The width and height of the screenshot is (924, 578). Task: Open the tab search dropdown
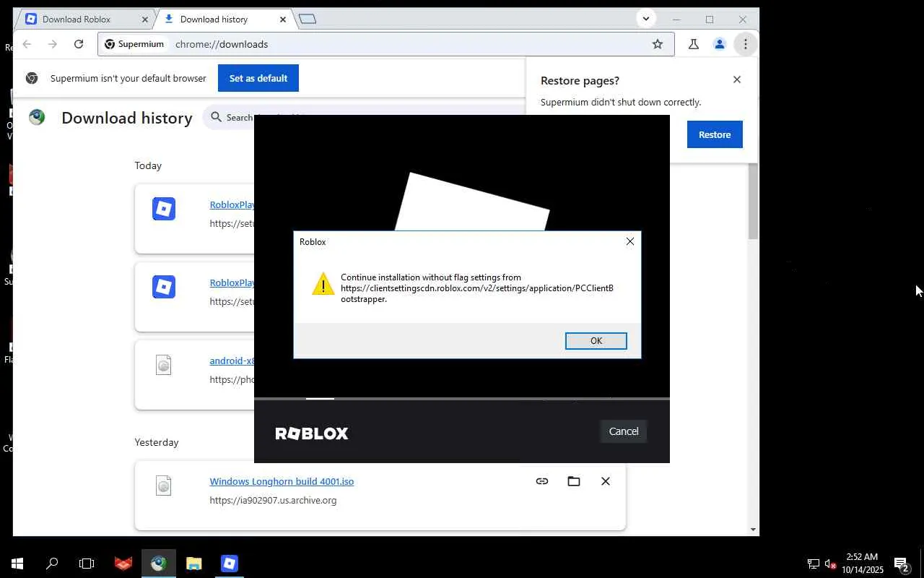[x=646, y=19]
